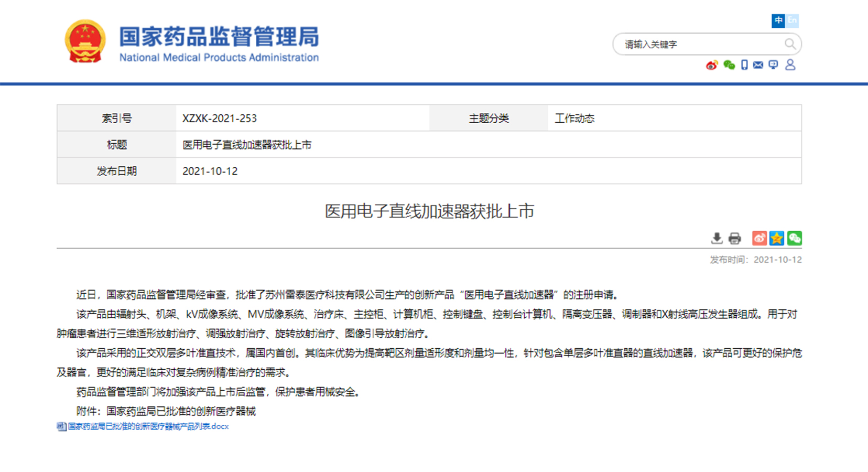Select 发布日期 value 2021-10-12 in table
Image resolution: width=868 pixels, height=472 pixels.
[x=210, y=171]
